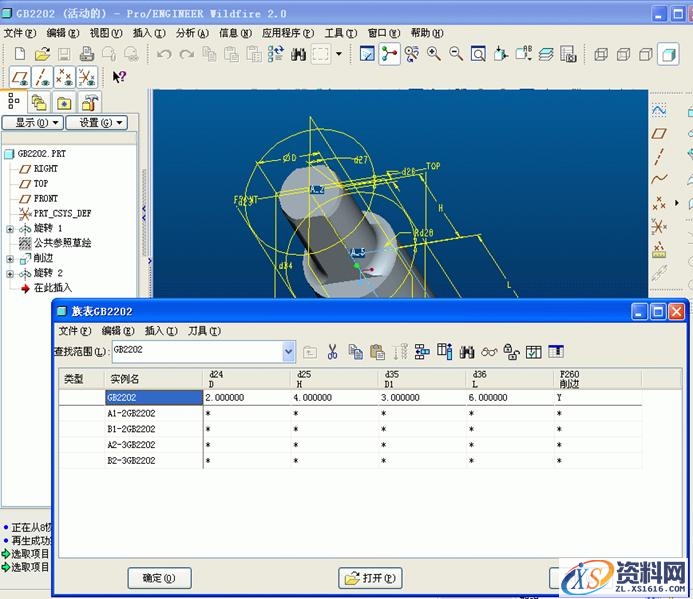Viewport: 693px width, 599px height.
Task: Click the 打开 button in family table
Action: (370, 577)
